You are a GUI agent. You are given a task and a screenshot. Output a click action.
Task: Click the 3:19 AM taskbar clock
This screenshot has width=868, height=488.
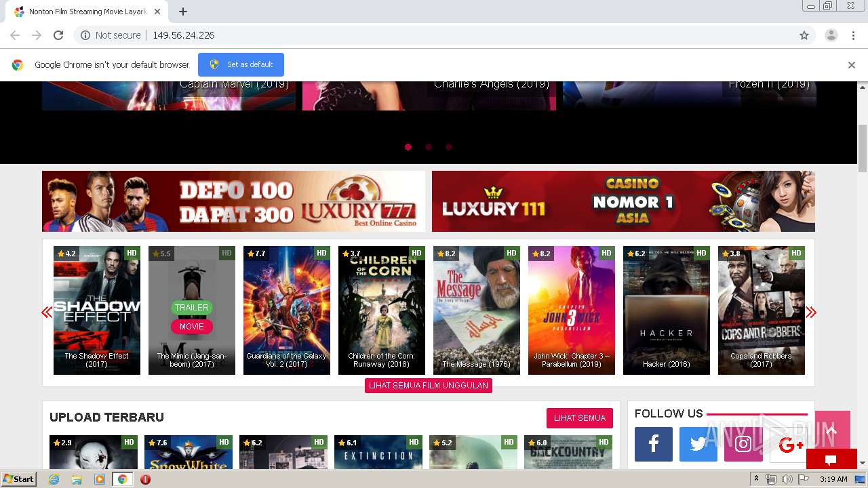coord(833,479)
